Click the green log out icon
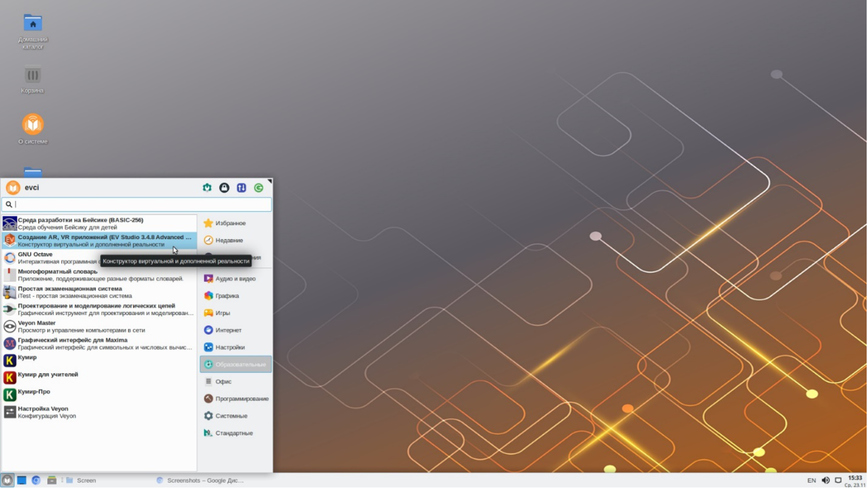 pos(258,188)
